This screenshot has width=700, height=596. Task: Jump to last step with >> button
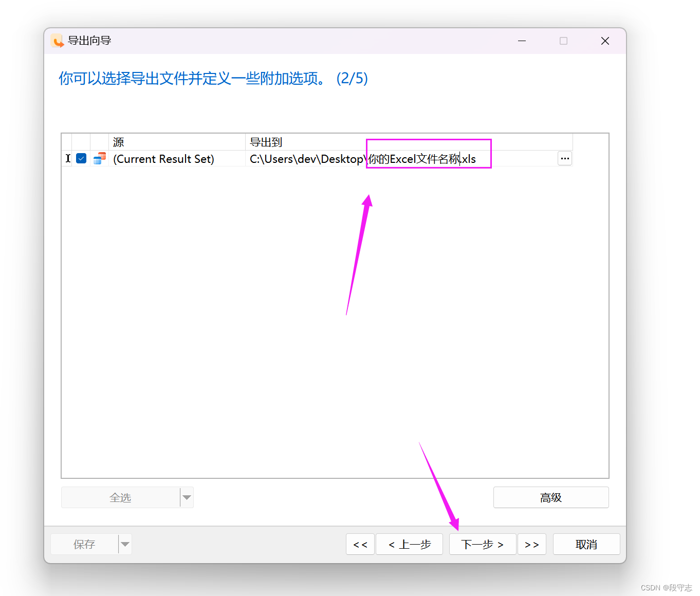click(x=532, y=544)
